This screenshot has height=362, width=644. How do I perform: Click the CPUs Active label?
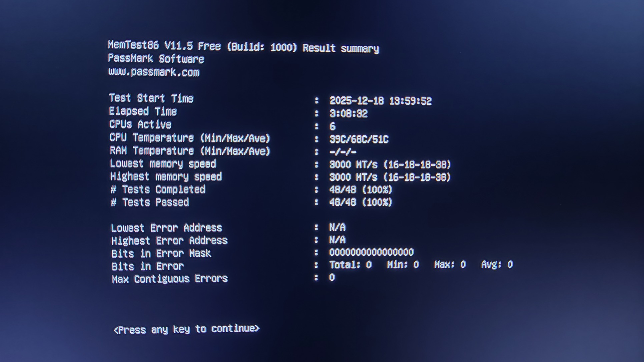pyautogui.click(x=140, y=124)
